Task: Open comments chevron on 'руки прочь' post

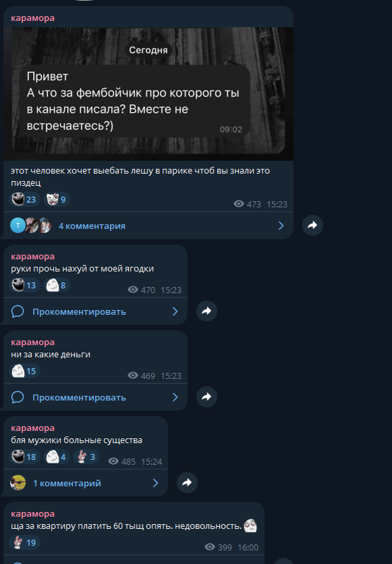Action: click(175, 311)
